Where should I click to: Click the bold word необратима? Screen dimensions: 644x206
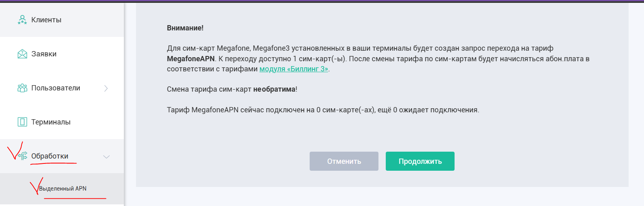tap(274, 89)
